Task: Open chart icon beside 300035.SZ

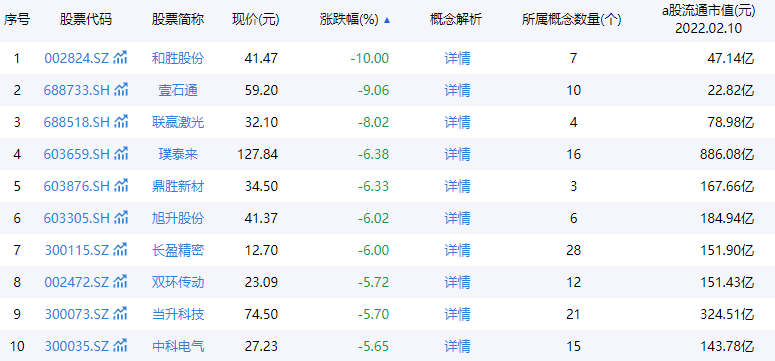Action: coord(121,346)
